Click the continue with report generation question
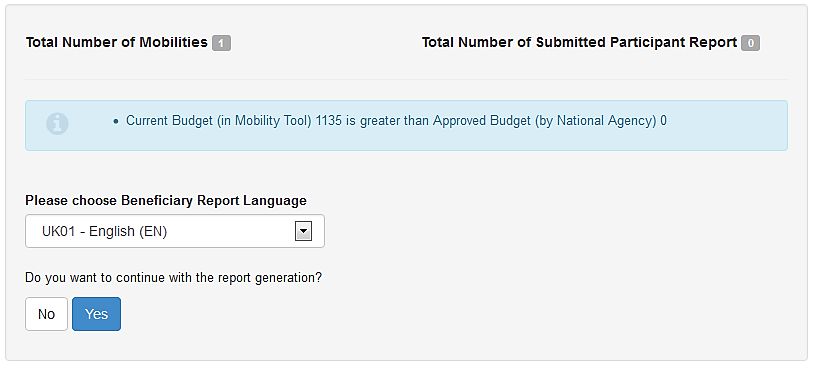Image resolution: width=813 pixels, height=366 pixels. click(173, 278)
